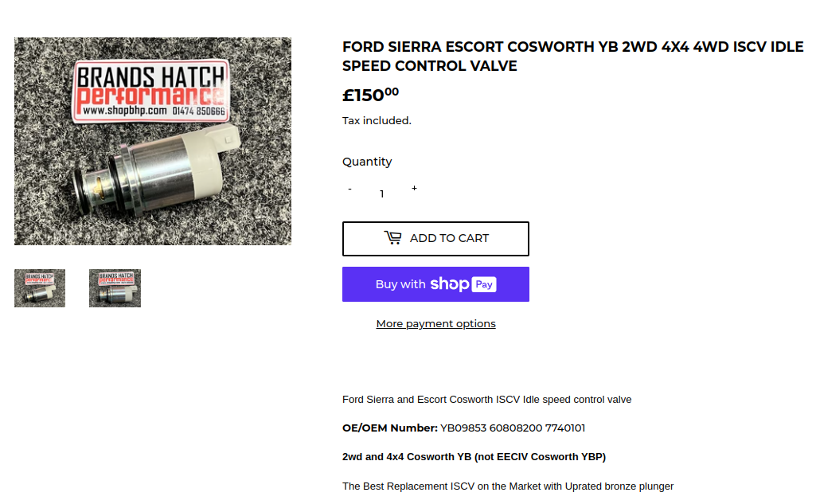Click the Best Replacement ISCV description line
Image resolution: width=816 pixels, height=504 pixels.
point(507,486)
